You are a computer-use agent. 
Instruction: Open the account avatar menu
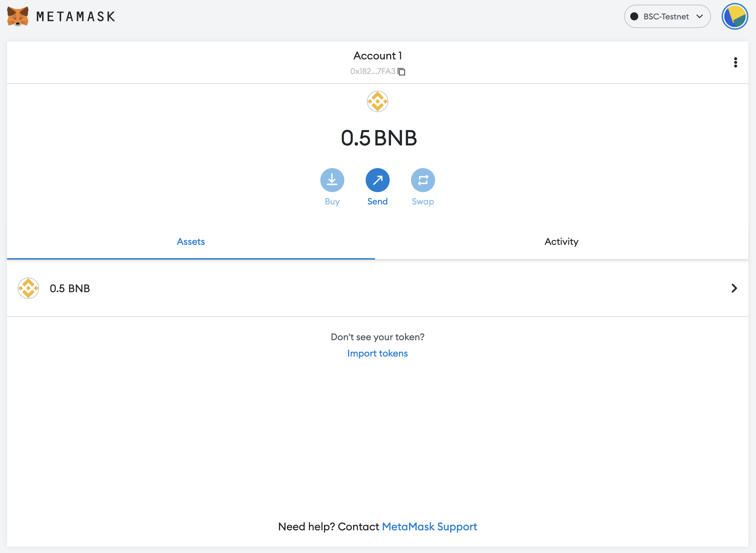click(x=735, y=16)
